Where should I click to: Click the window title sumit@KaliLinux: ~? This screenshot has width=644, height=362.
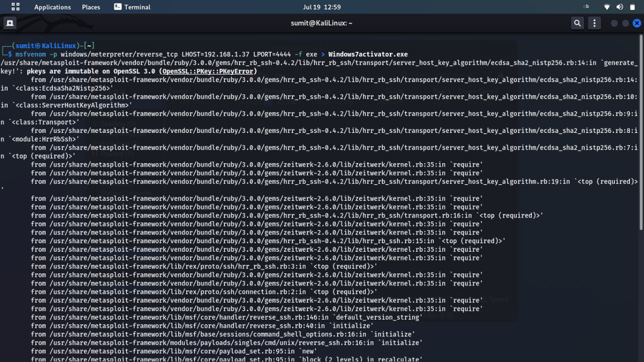point(321,23)
